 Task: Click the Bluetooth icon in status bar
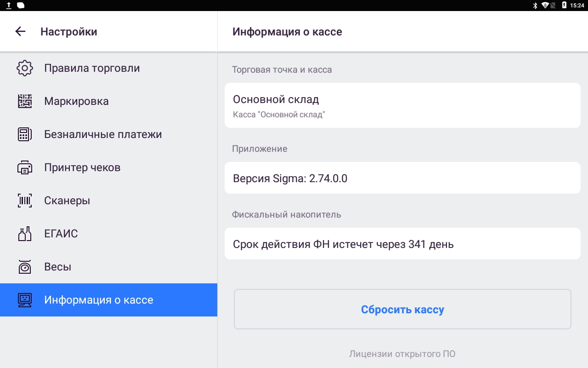click(535, 6)
